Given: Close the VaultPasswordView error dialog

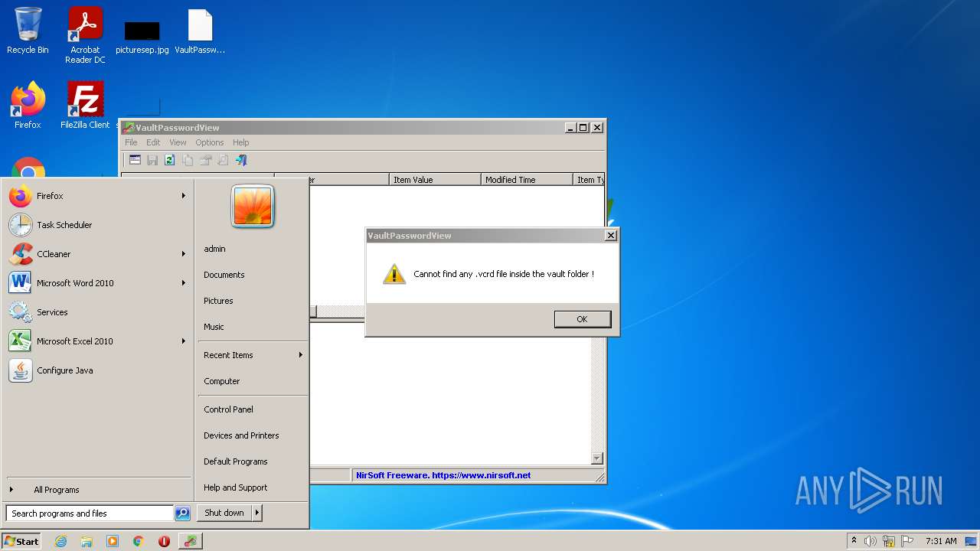Looking at the screenshot, I should pos(610,236).
